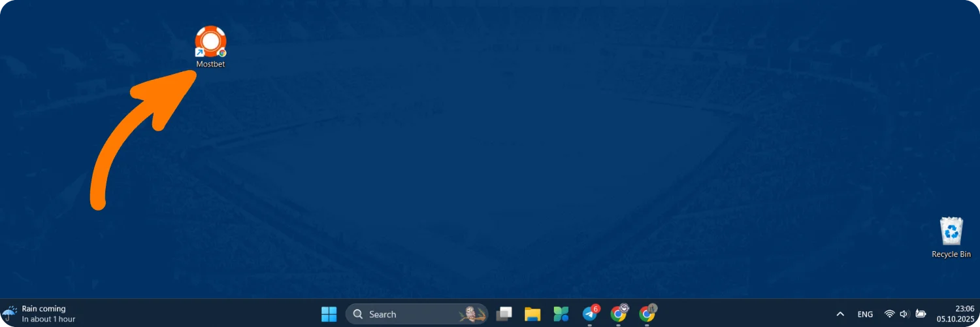Open the Windows Start menu
Image resolution: width=980 pixels, height=327 pixels.
[x=329, y=315]
